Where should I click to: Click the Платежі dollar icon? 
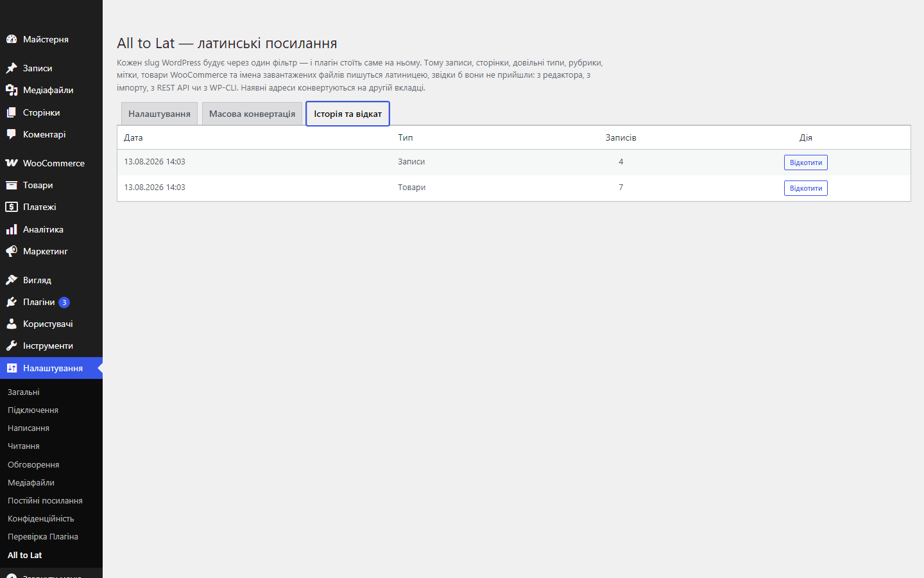pos(12,207)
